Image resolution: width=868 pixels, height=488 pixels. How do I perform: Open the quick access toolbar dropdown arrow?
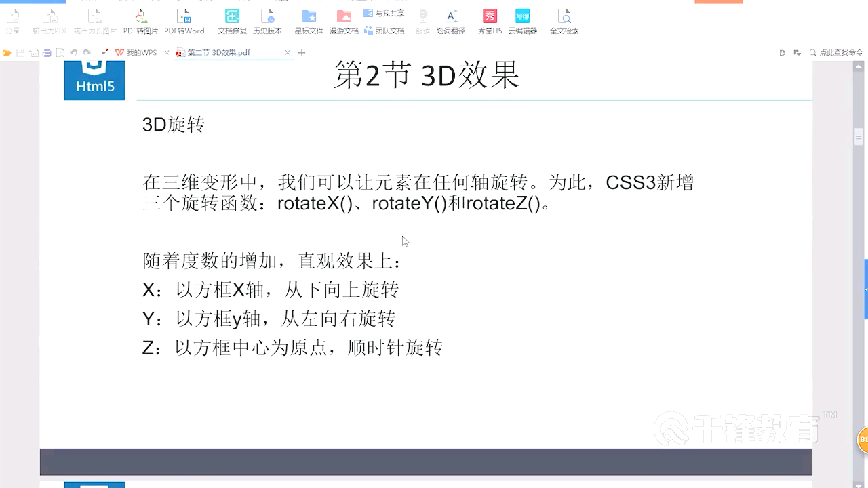103,52
